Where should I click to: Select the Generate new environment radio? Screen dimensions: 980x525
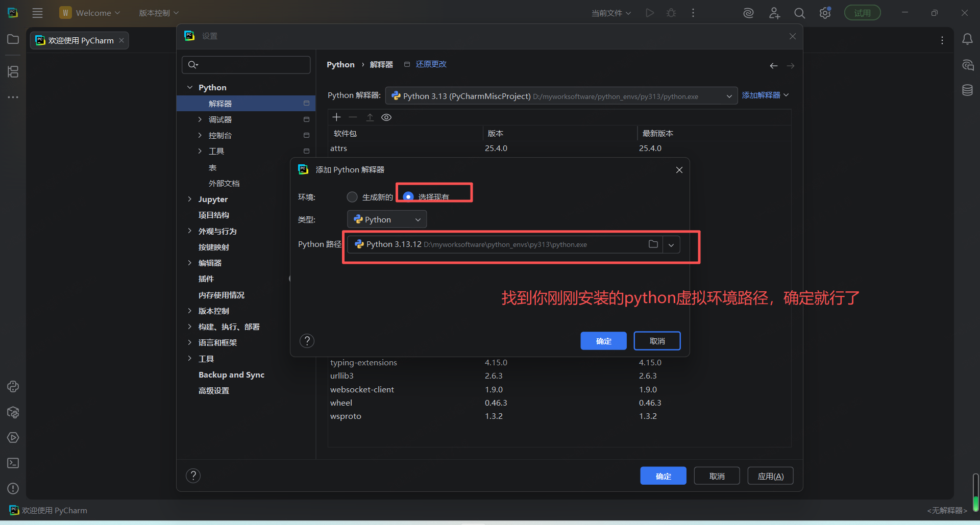point(352,197)
